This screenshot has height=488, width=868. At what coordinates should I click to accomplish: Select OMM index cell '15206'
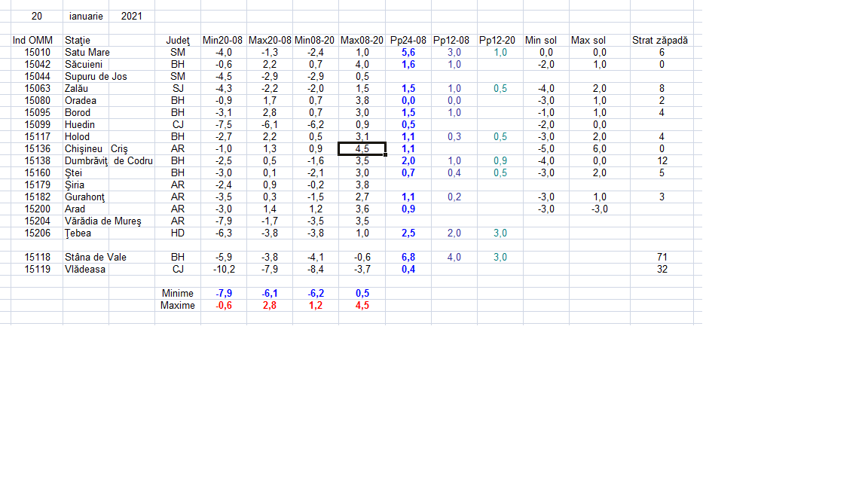tap(36, 233)
